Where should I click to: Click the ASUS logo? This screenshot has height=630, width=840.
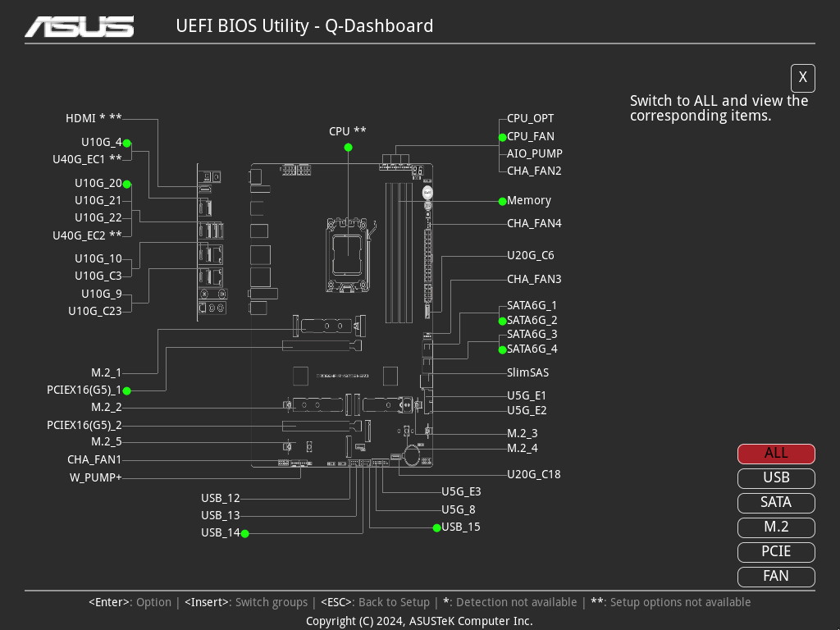[80, 26]
